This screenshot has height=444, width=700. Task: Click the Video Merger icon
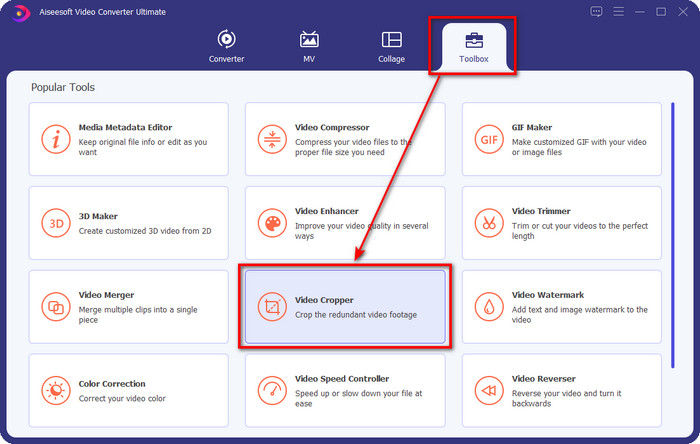click(x=56, y=307)
